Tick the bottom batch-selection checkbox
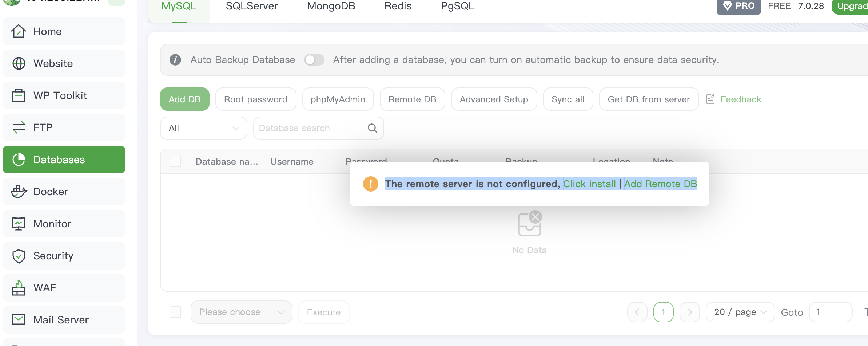 [175, 312]
